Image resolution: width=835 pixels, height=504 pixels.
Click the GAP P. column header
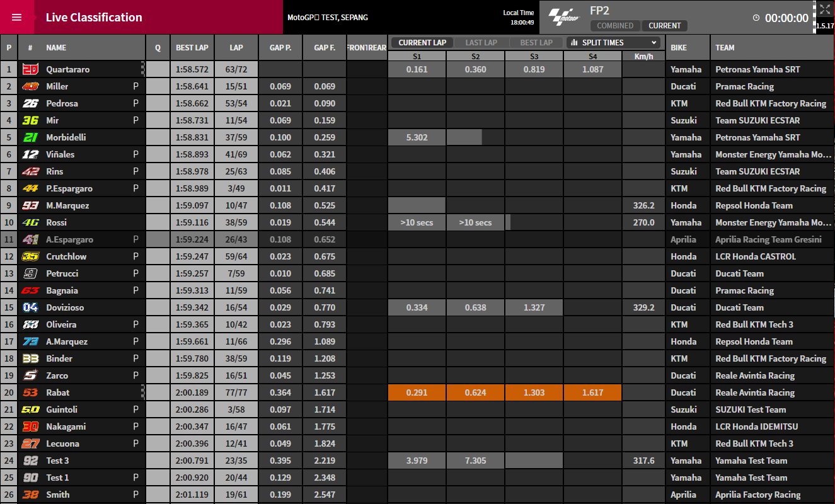click(x=280, y=47)
